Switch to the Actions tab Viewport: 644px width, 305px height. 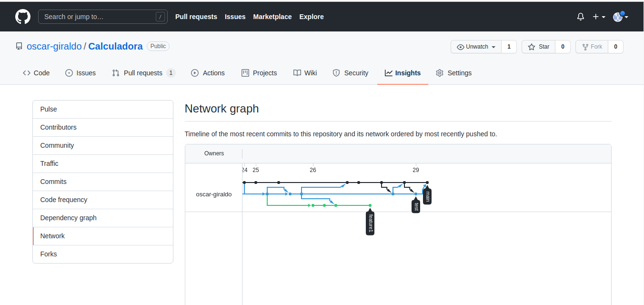[208, 73]
